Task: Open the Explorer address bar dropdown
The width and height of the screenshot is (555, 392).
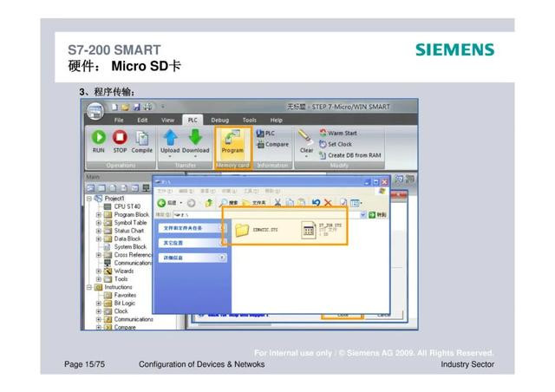Action: [362, 214]
